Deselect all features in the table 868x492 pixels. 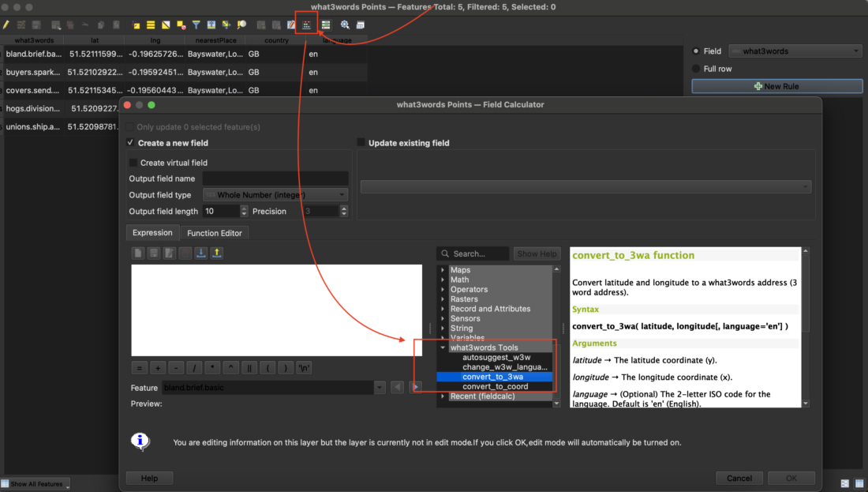tap(181, 25)
